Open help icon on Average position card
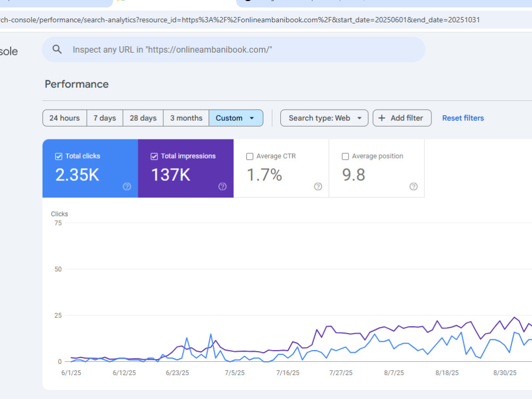Screen dimensions: 532x399 tap(413, 187)
